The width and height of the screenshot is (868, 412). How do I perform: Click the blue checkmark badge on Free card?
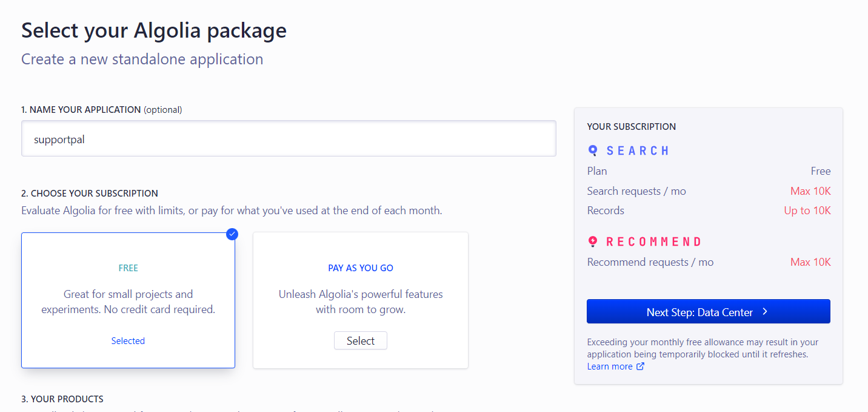point(232,234)
